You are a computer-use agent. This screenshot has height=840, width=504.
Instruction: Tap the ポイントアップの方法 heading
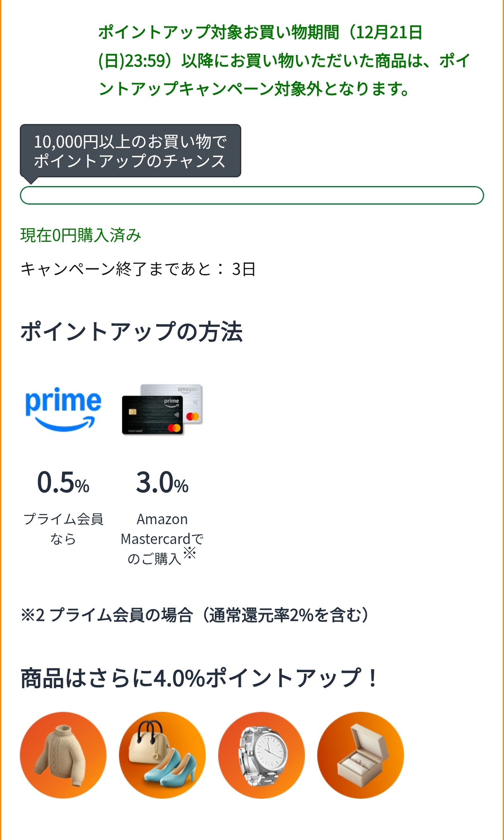coord(131,332)
